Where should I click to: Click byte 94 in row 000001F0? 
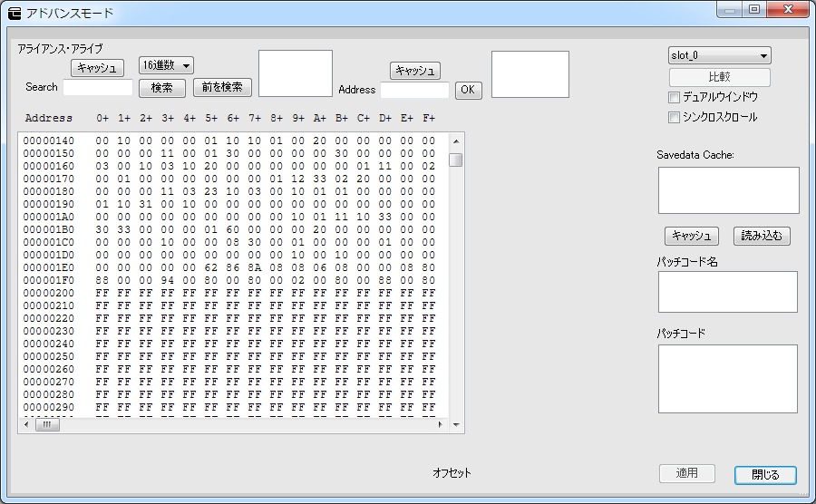point(167,280)
